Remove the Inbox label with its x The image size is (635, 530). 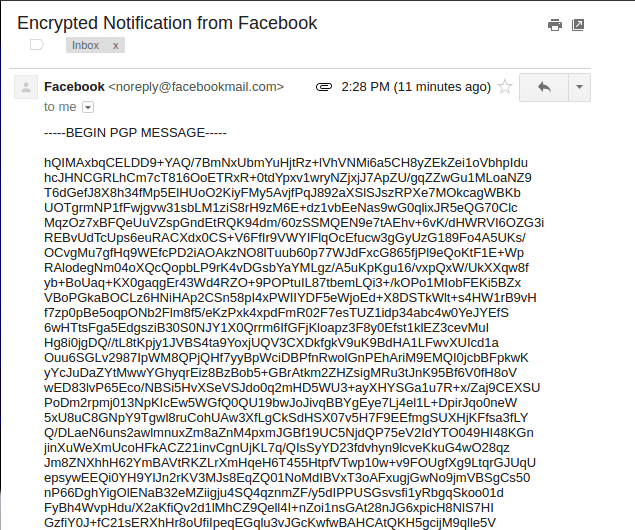(x=115, y=45)
